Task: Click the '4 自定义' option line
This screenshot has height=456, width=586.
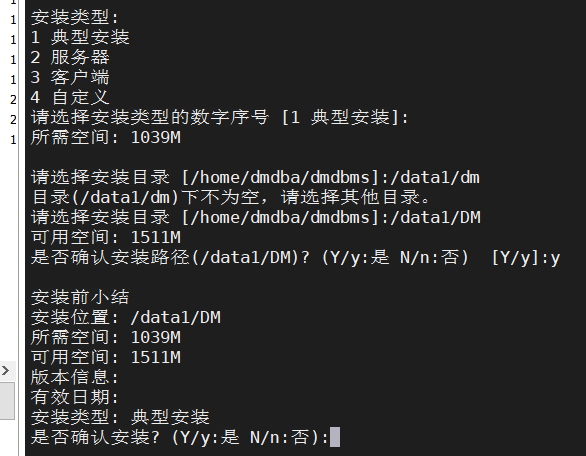Action: [70, 98]
